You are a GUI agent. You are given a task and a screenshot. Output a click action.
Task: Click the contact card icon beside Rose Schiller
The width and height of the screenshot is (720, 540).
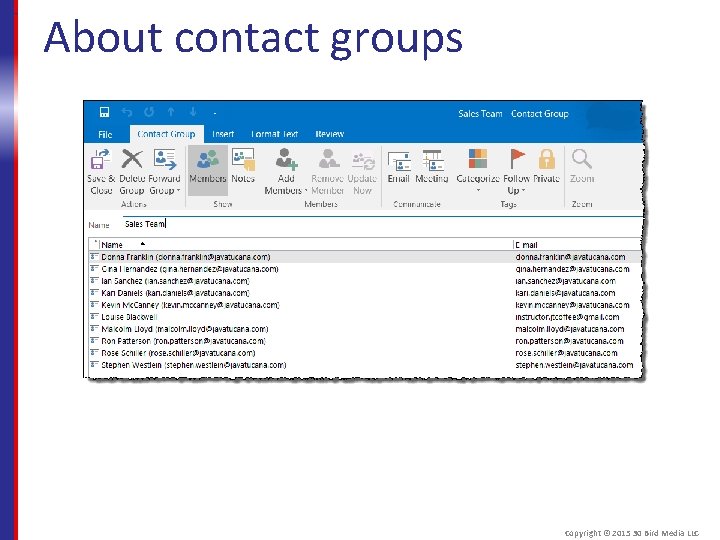tap(94, 352)
